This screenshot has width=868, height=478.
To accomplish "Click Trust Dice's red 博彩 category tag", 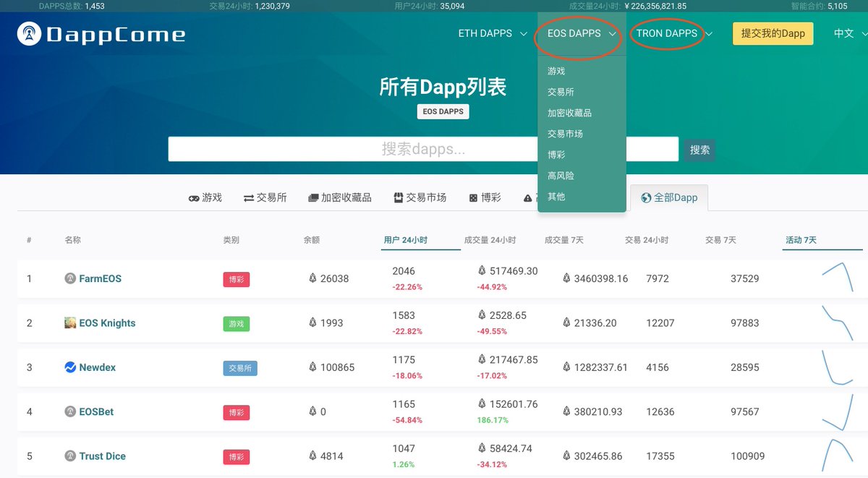I will coord(237,457).
